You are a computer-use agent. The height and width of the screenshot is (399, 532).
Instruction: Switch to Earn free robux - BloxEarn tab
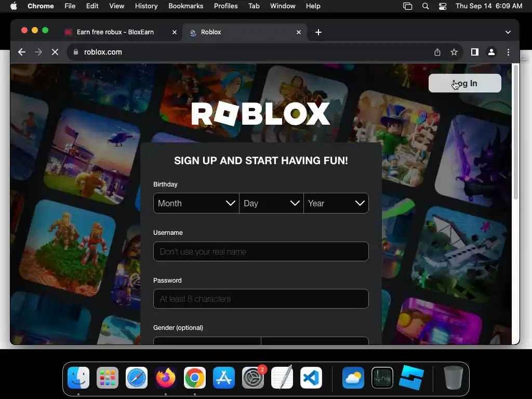(115, 32)
